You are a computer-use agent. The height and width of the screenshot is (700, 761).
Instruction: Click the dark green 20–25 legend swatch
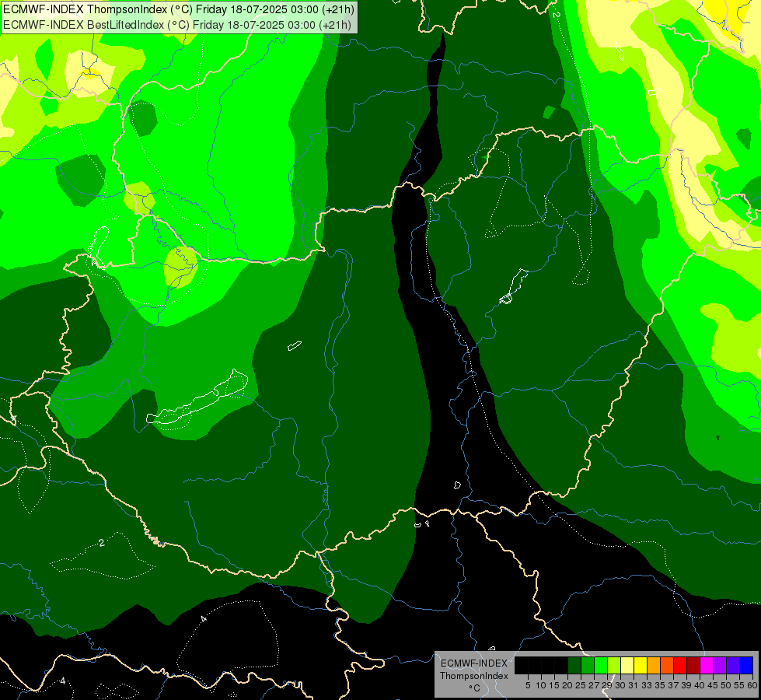pyautogui.click(x=574, y=665)
